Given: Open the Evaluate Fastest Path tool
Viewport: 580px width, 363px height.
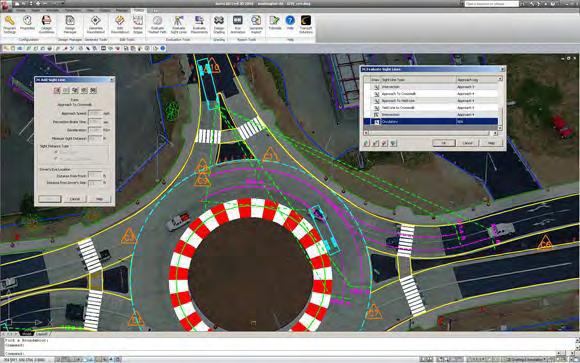Looking at the screenshot, I should 158,25.
